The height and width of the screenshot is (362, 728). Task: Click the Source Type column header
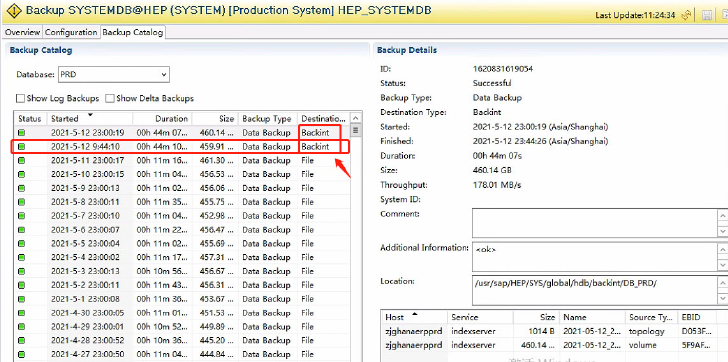(x=651, y=317)
